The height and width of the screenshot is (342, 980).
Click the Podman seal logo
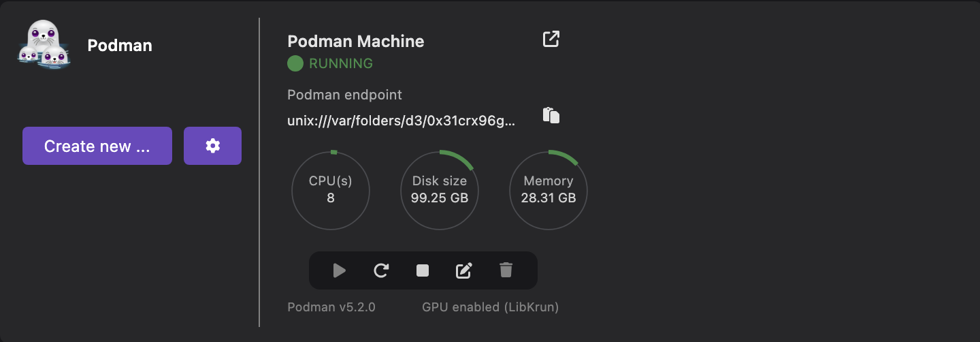click(x=44, y=45)
